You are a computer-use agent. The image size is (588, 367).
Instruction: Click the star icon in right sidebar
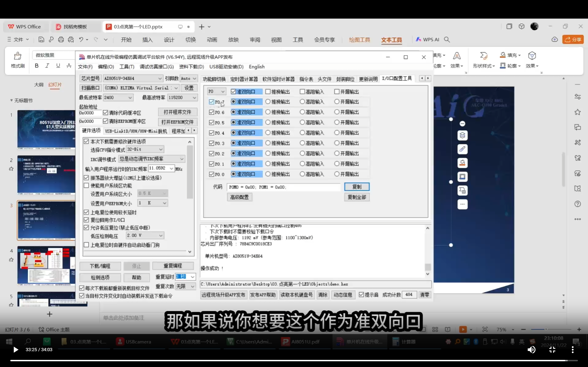tap(578, 112)
